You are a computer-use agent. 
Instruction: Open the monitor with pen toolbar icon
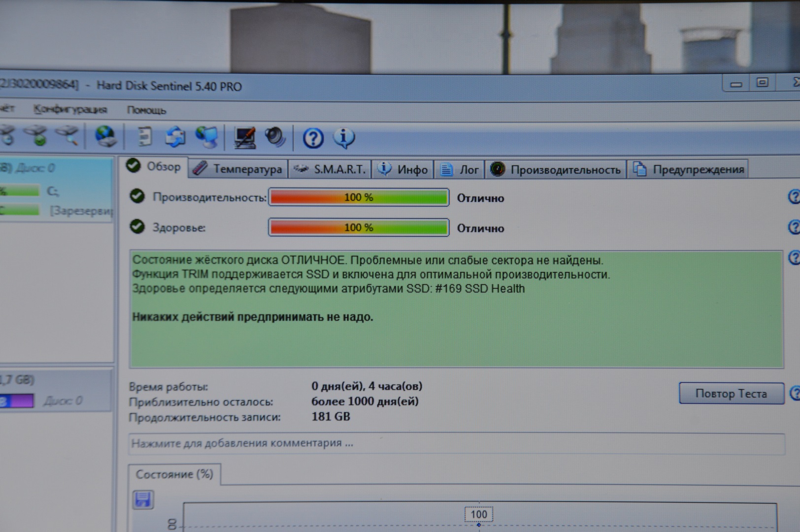(244, 137)
